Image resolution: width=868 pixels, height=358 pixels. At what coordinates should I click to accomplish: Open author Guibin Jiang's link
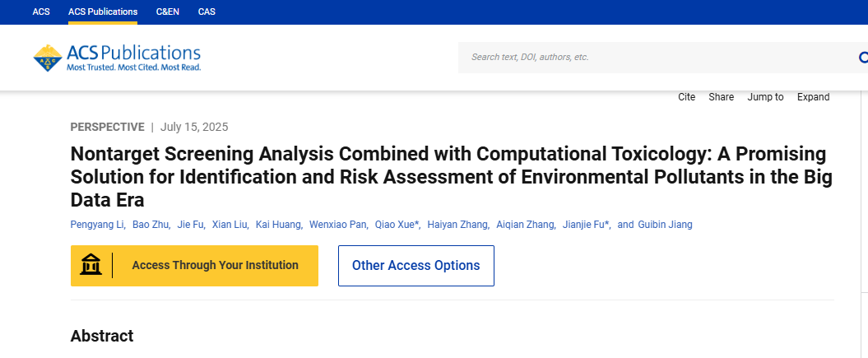(x=665, y=225)
